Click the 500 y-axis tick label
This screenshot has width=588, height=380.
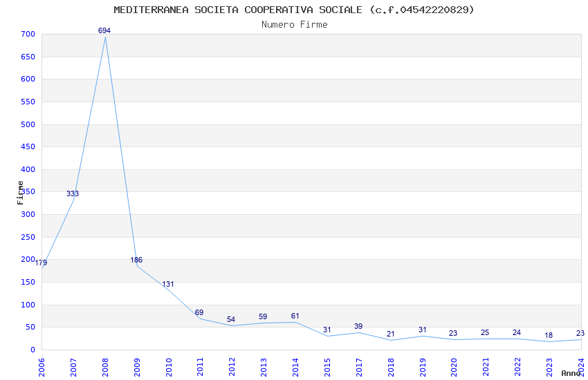[28, 124]
